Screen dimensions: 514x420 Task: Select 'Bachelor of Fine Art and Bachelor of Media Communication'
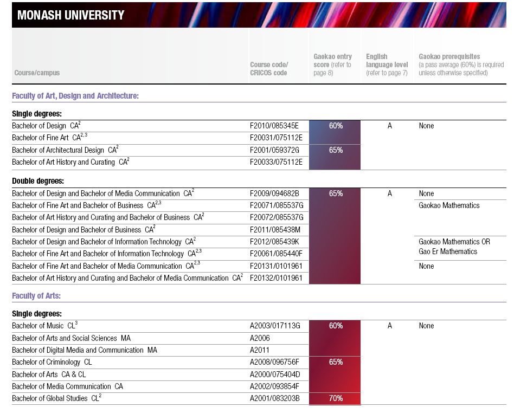click(x=106, y=266)
